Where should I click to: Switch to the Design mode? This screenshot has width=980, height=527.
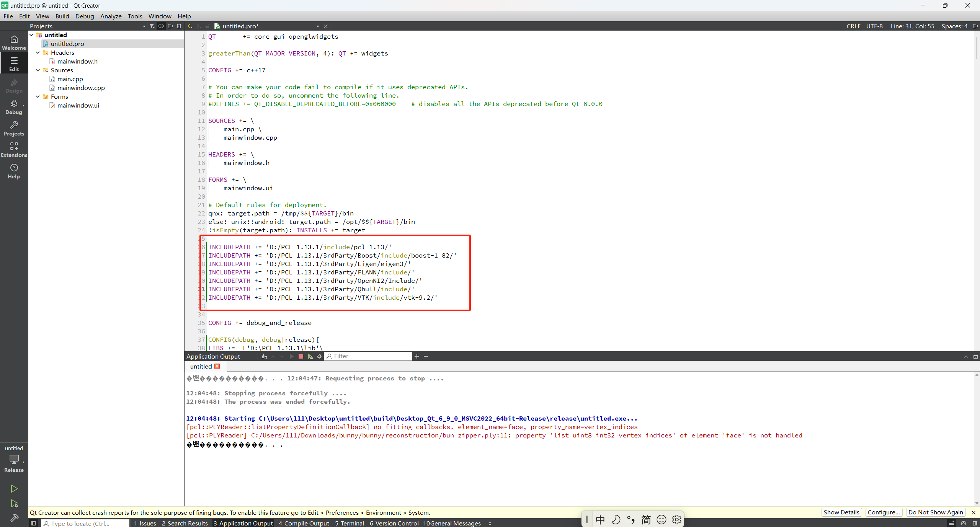coord(14,86)
